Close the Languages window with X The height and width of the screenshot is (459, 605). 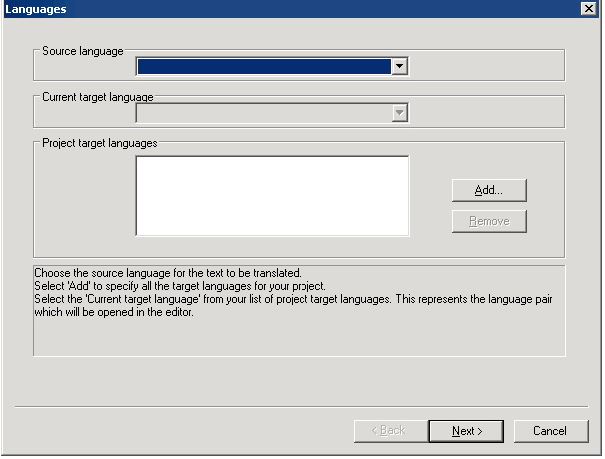click(591, 8)
